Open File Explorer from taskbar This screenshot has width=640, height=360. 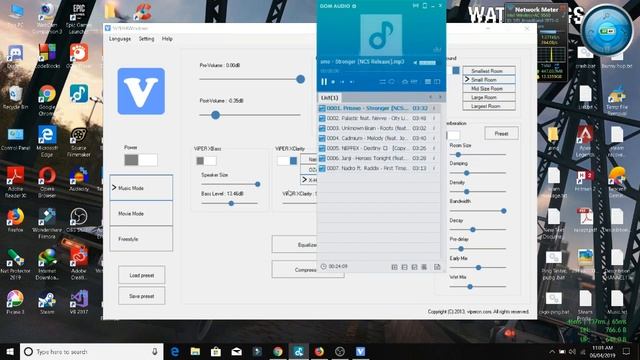point(195,351)
